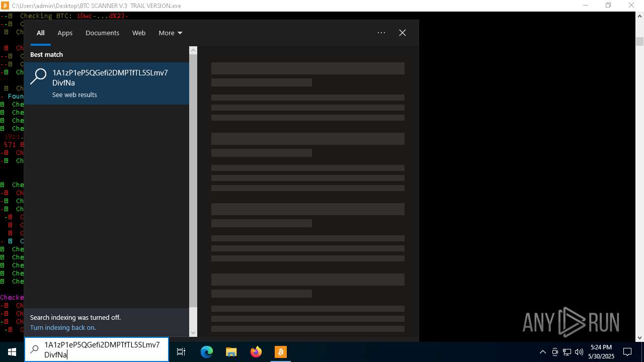Image resolution: width=644 pixels, height=362 pixels.
Task: Open the best match web result
Action: 107,83
